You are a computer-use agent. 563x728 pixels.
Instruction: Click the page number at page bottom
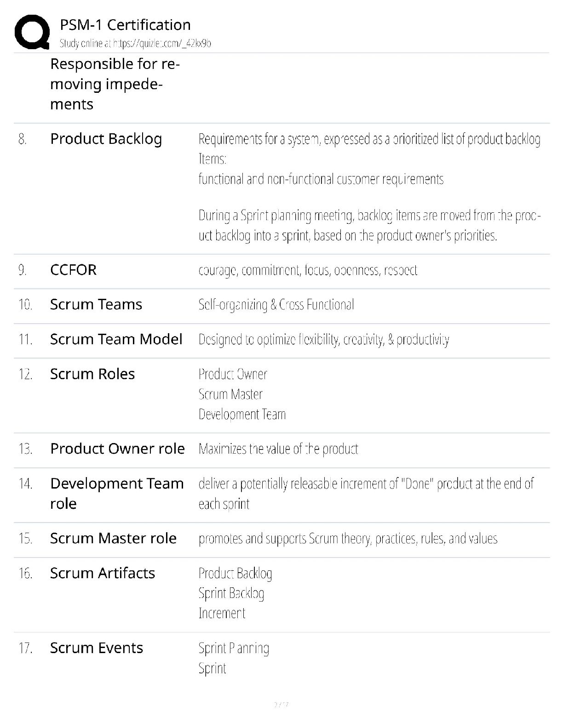tap(281, 704)
